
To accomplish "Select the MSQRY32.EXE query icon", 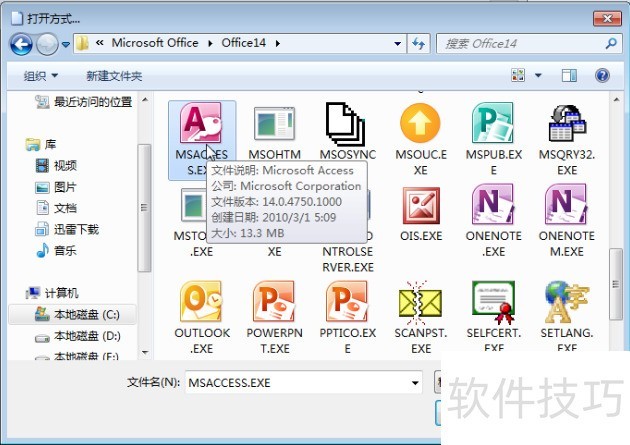I will [567, 123].
